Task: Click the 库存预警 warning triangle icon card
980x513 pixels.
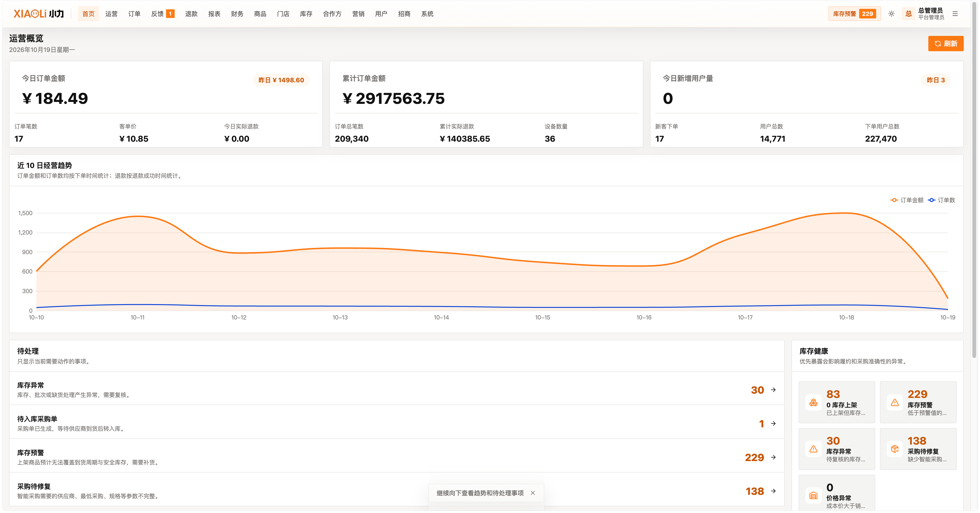Action: coord(895,402)
